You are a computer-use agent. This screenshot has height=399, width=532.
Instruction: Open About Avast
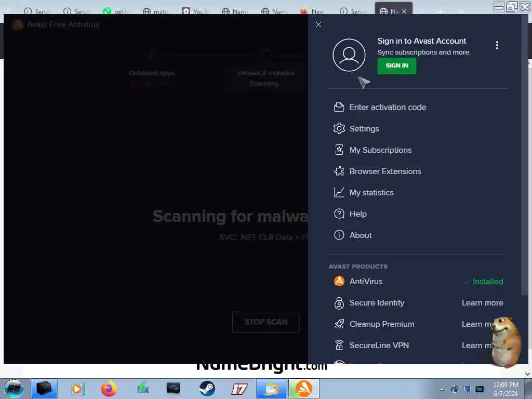point(361,235)
